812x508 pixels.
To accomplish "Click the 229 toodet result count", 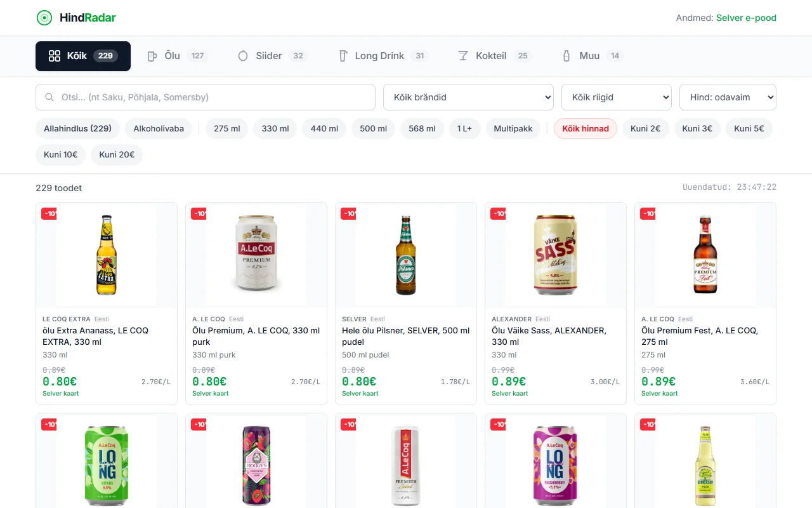I will pyautogui.click(x=59, y=188).
